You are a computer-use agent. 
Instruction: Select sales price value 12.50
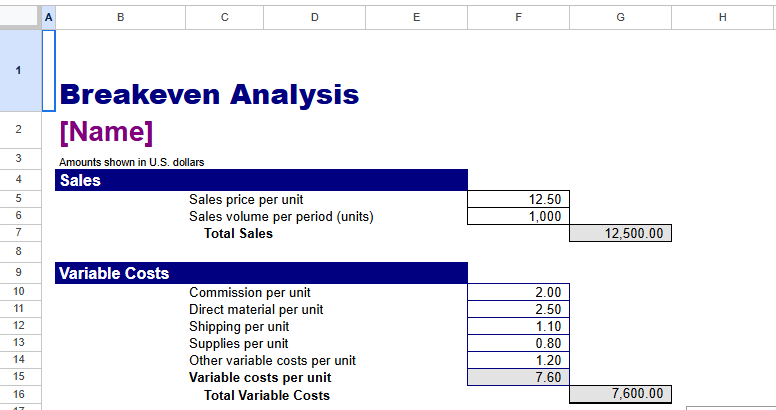517,199
